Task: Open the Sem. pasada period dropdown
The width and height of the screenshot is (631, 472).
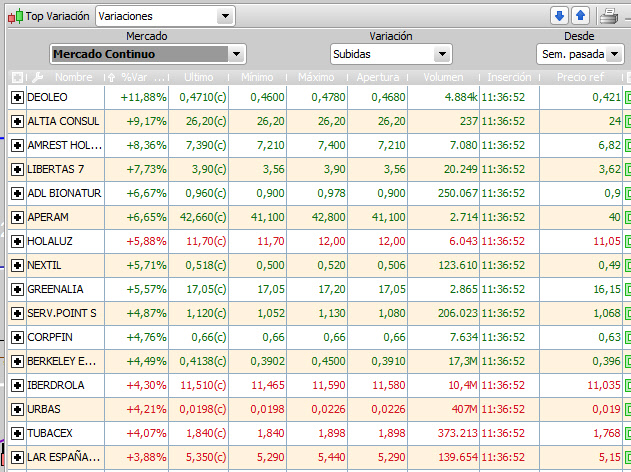Action: pos(614,54)
